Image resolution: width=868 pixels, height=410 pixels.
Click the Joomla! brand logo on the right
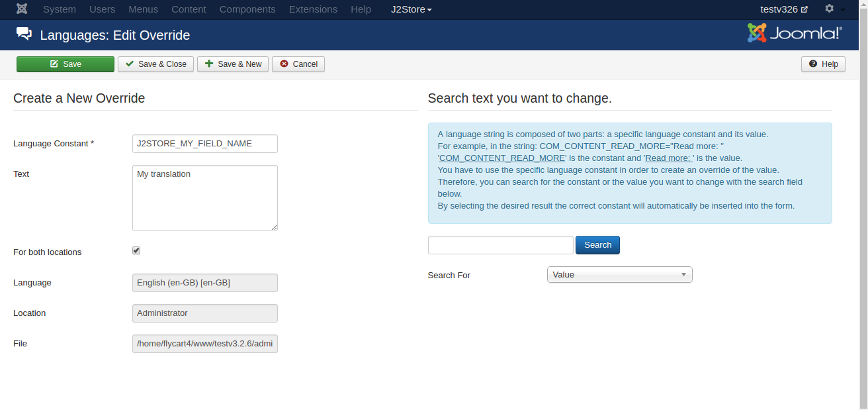(795, 33)
